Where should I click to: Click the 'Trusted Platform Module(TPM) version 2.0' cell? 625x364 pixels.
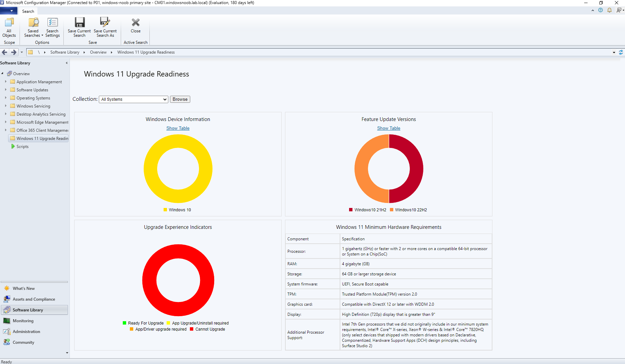(416, 294)
